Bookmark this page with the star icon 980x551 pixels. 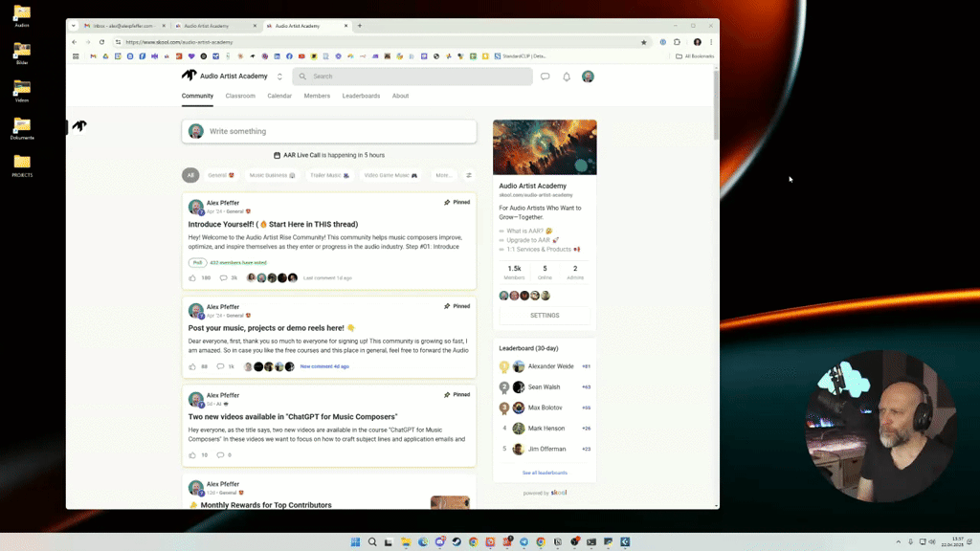coord(644,42)
